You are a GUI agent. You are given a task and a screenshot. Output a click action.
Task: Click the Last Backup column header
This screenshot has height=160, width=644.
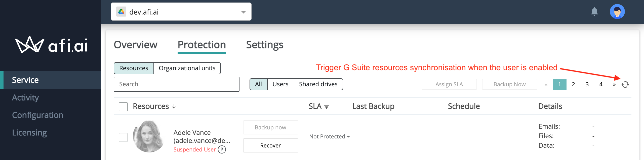pyautogui.click(x=373, y=106)
